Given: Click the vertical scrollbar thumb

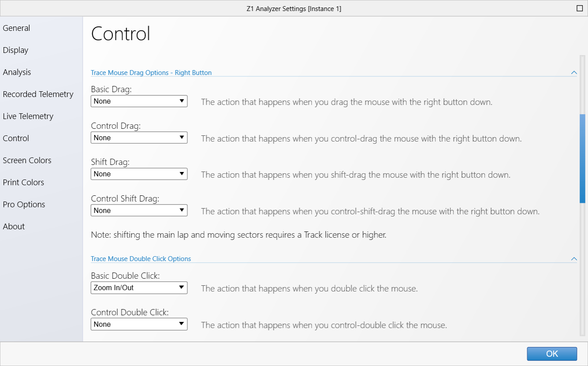Looking at the screenshot, I should pyautogui.click(x=582, y=158).
